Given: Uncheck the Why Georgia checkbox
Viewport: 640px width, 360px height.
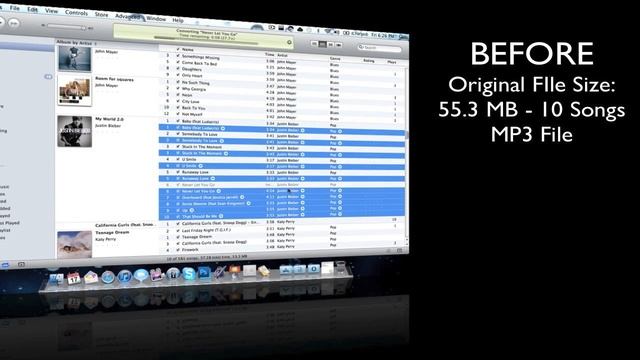Looking at the screenshot, I should 178,88.
